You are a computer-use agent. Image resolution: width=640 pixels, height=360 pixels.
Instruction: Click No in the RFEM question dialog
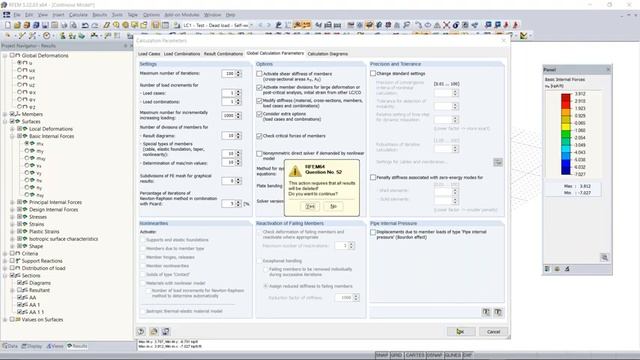click(333, 207)
